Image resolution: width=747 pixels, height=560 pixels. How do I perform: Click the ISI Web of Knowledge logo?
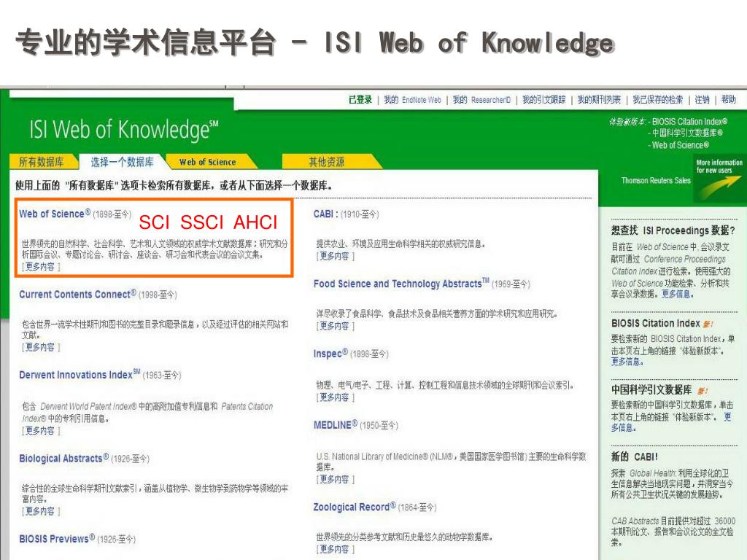124,130
